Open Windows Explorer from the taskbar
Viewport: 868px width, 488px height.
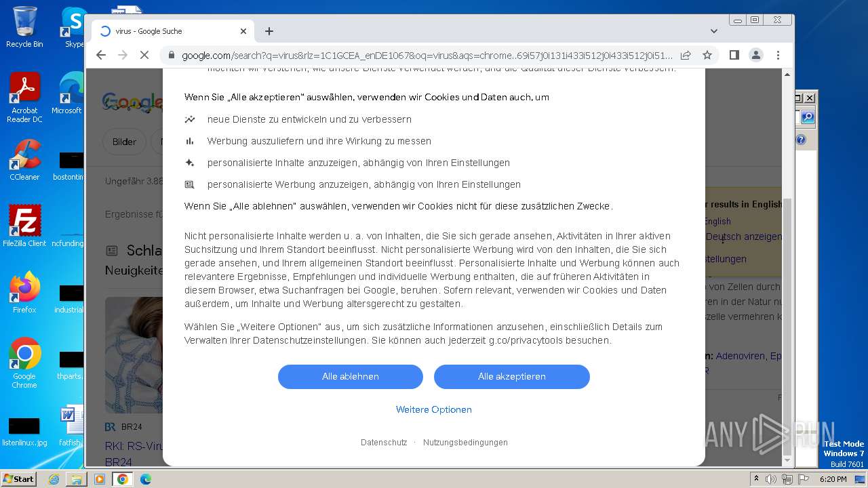(77, 479)
